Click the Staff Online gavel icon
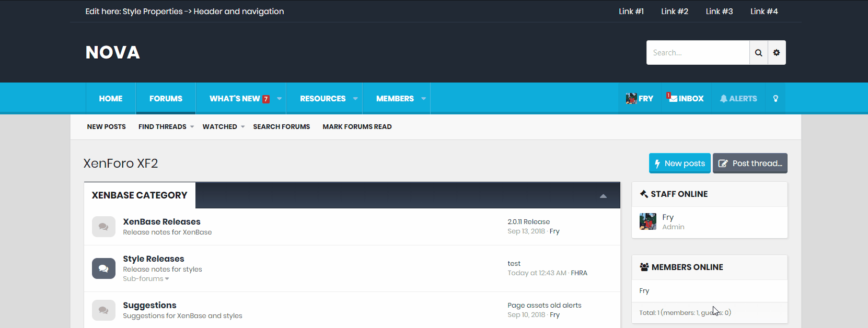 pos(644,194)
